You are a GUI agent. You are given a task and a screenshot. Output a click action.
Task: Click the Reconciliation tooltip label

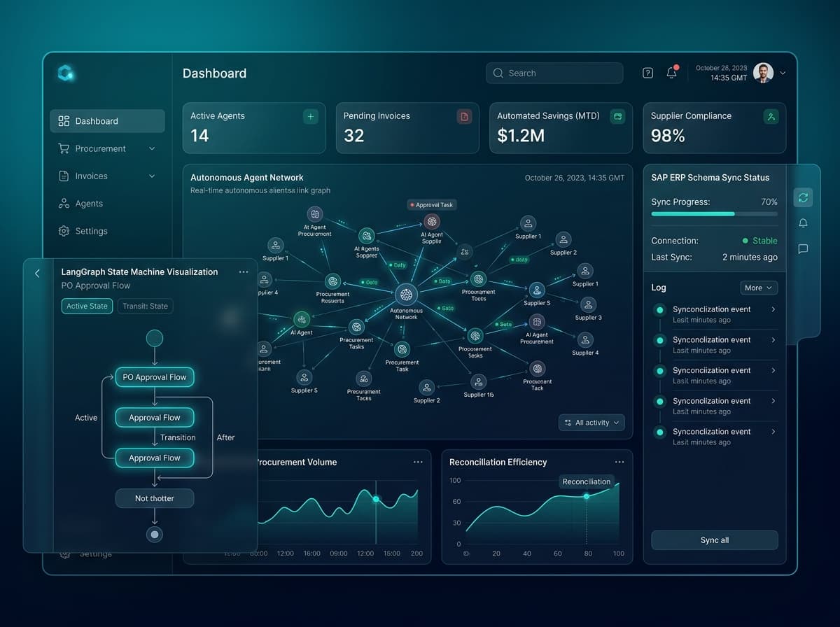[x=587, y=481]
